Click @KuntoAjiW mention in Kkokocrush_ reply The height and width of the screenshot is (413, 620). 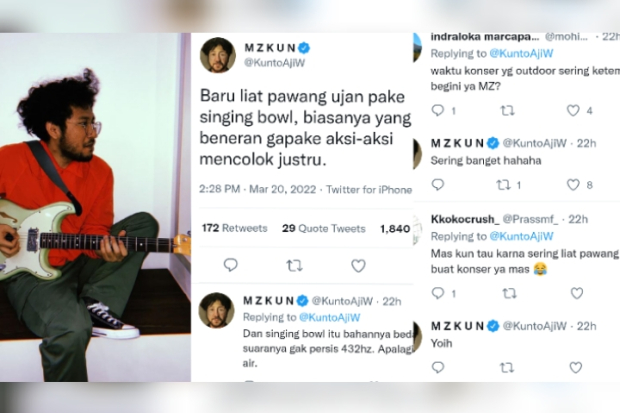(521, 236)
